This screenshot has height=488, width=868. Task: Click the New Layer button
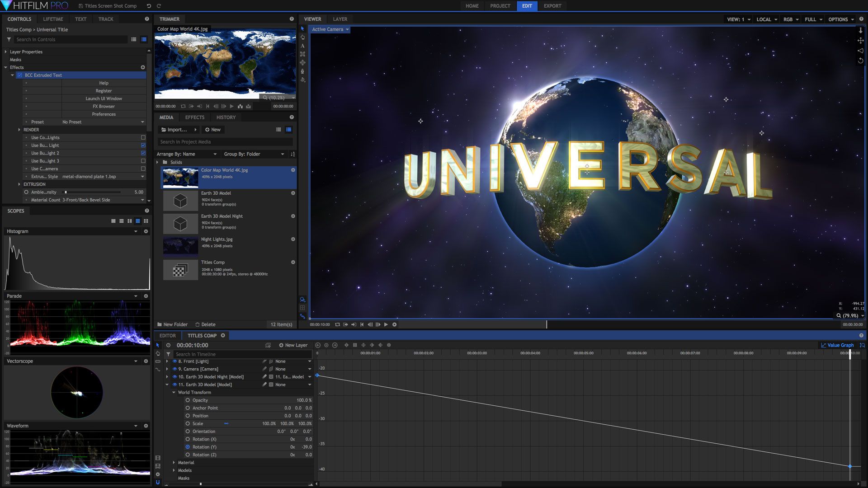293,345
